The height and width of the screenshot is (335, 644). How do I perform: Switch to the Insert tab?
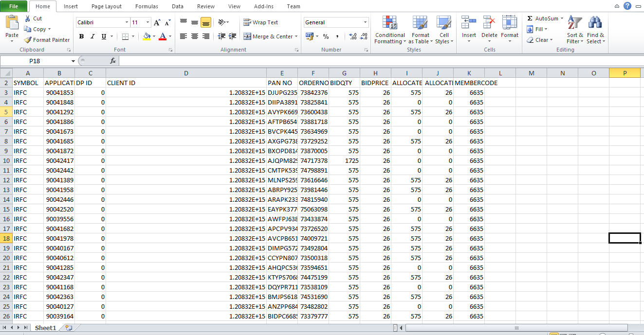[71, 6]
